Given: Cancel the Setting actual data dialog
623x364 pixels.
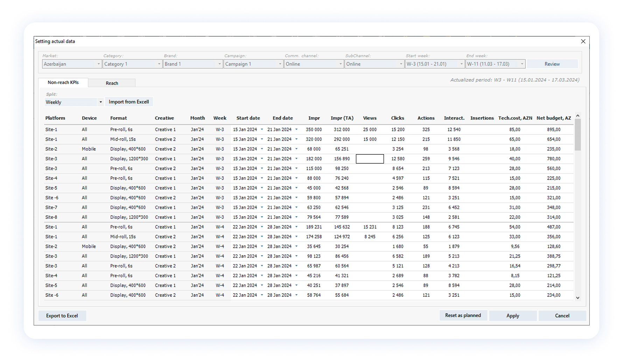Looking at the screenshot, I should pyautogui.click(x=562, y=316).
